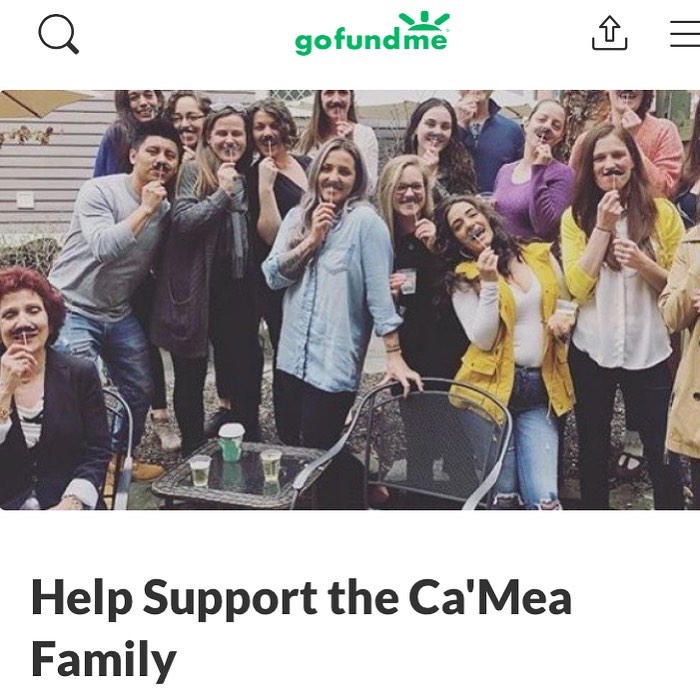This screenshot has height=700, width=700.
Task: Click the green-lidded cup on the patio table
Action: click(231, 442)
